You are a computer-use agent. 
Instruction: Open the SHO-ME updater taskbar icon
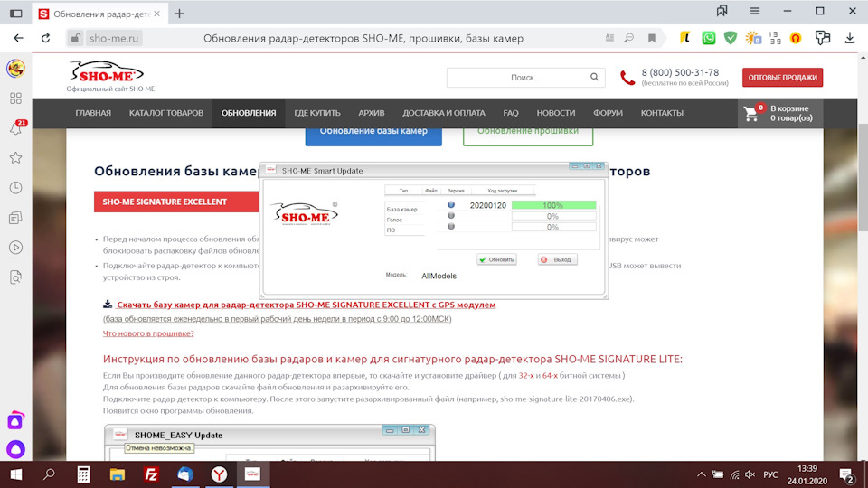tap(252, 474)
